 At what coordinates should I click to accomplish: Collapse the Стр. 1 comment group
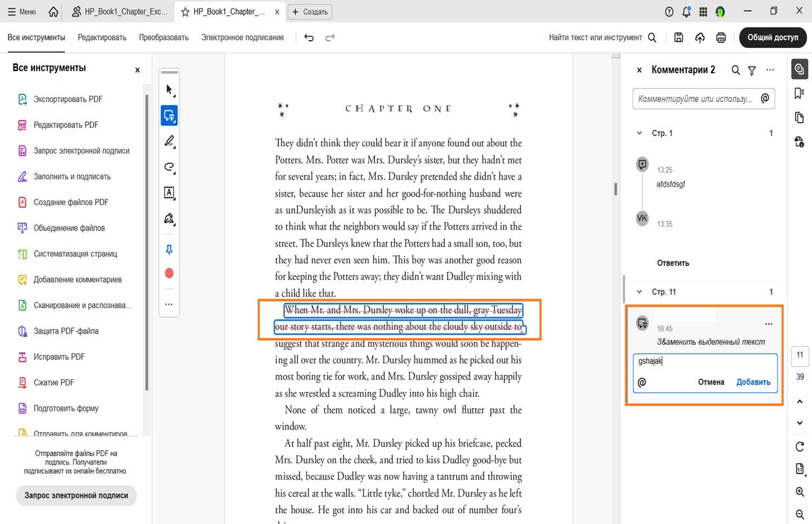coord(639,134)
